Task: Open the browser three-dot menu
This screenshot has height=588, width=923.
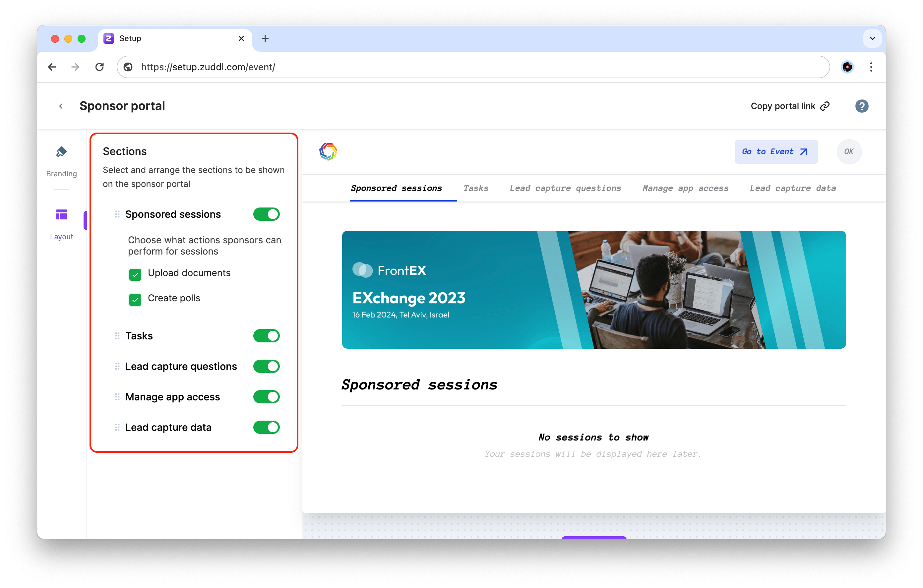Action: click(x=871, y=67)
